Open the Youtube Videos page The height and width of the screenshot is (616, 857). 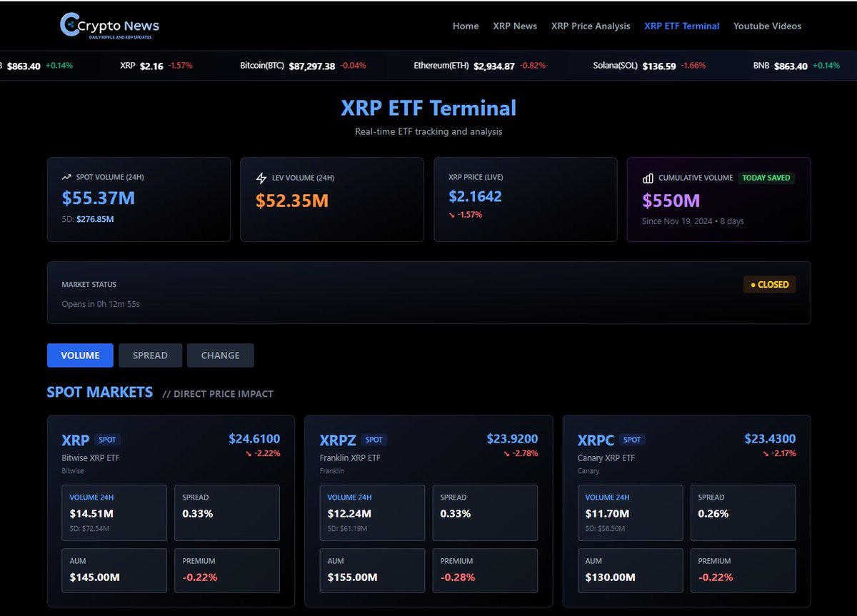(767, 26)
